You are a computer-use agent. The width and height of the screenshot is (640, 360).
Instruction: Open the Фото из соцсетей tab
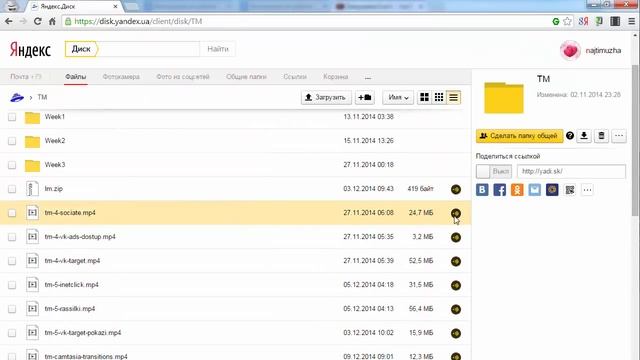(183, 77)
